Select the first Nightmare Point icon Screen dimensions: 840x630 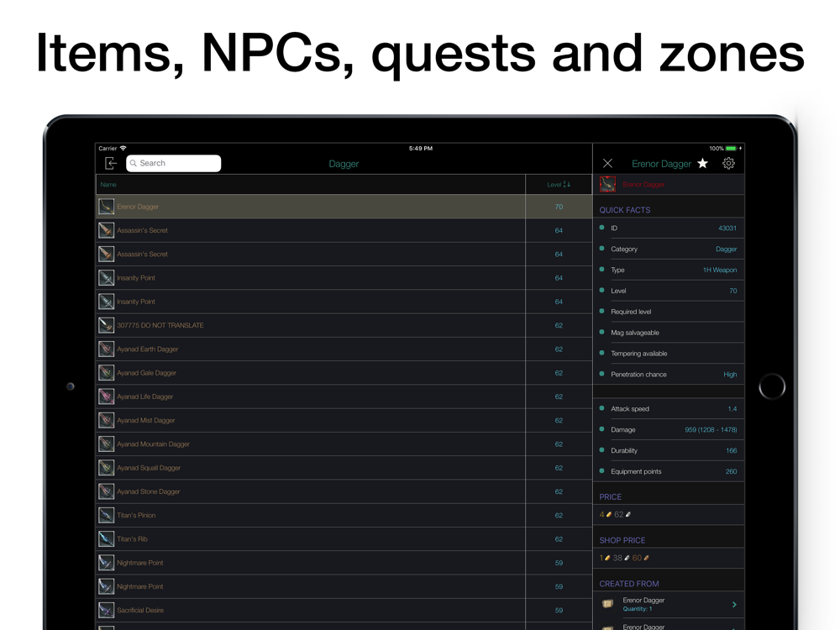(x=106, y=563)
